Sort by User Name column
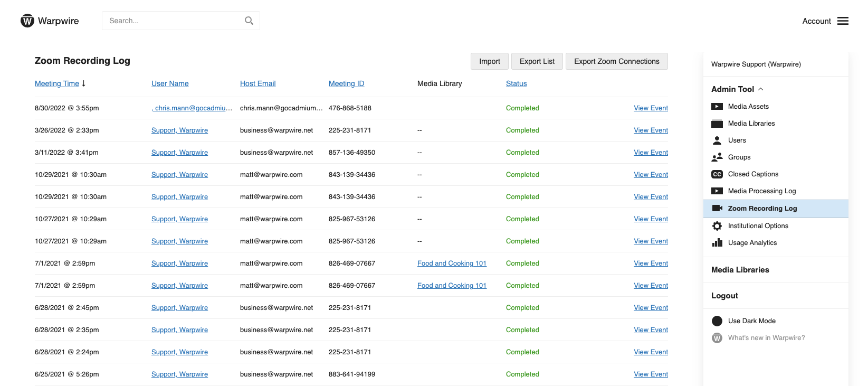 pos(170,83)
